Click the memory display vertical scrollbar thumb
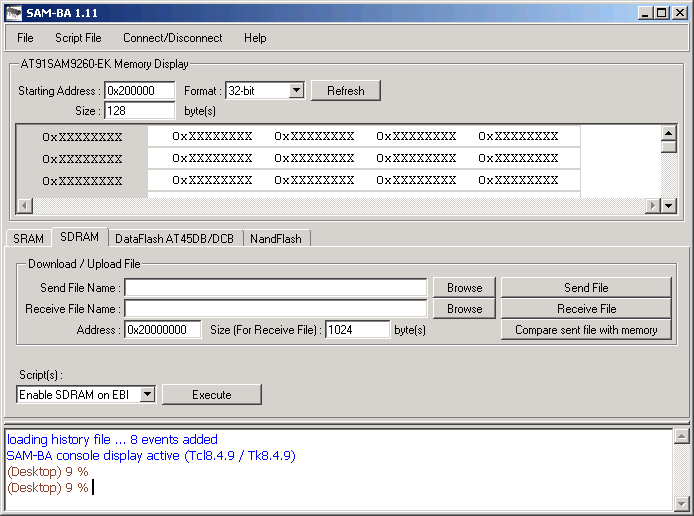694x516 pixels. (x=669, y=146)
